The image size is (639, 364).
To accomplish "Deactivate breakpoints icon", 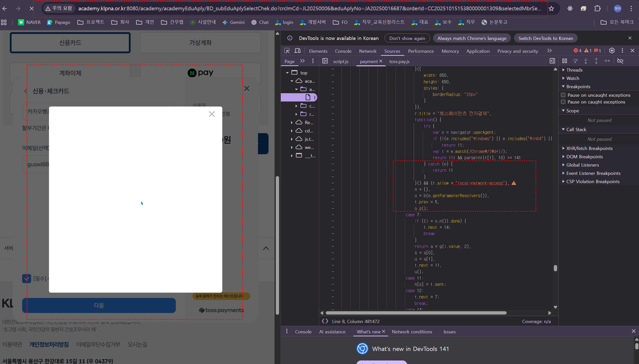I will pyautogui.click(x=620, y=61).
